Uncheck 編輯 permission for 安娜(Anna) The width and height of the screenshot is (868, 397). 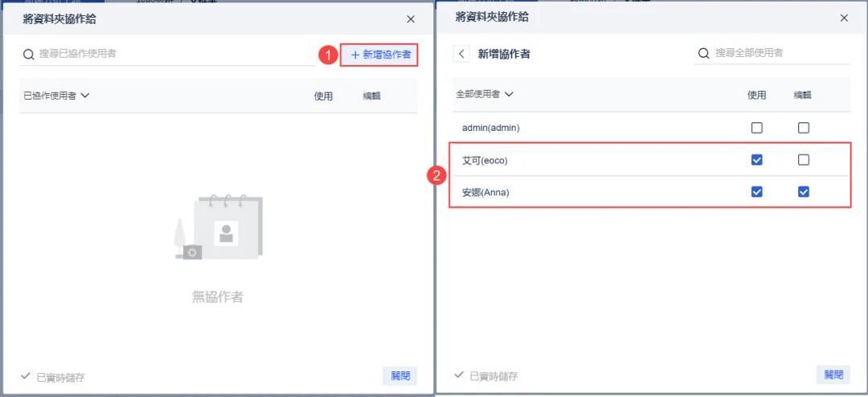click(804, 192)
